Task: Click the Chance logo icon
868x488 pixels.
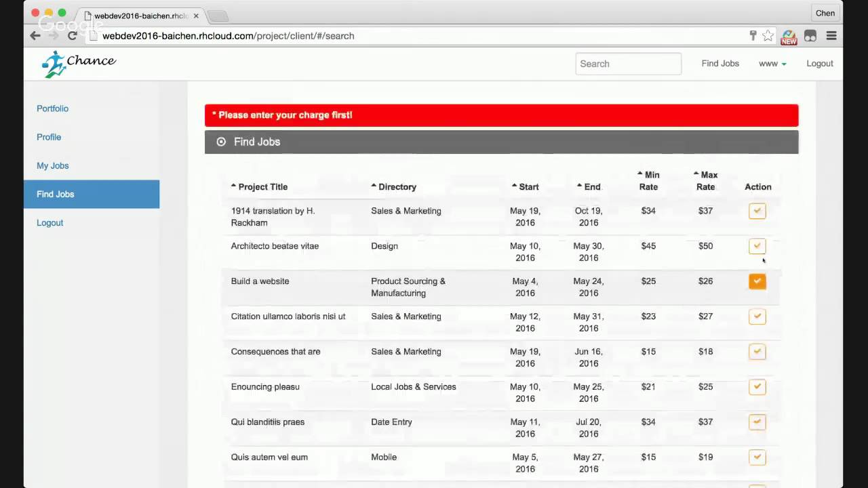Action: 54,64
